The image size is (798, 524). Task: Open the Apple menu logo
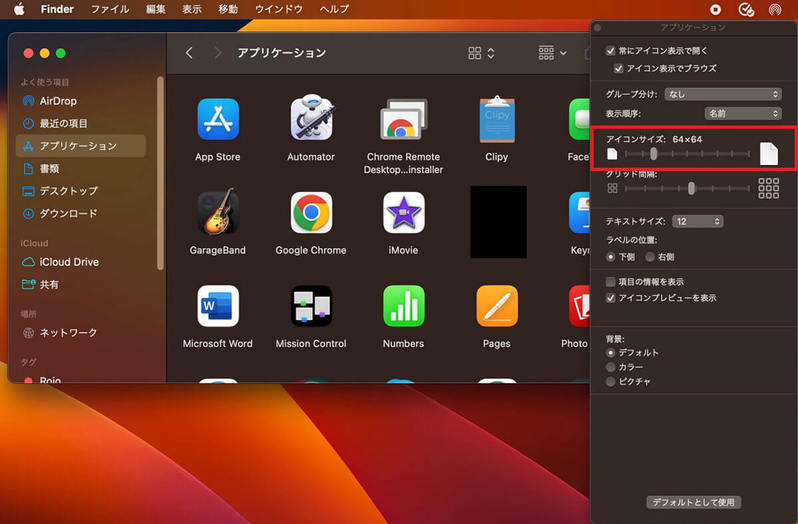[x=19, y=9]
